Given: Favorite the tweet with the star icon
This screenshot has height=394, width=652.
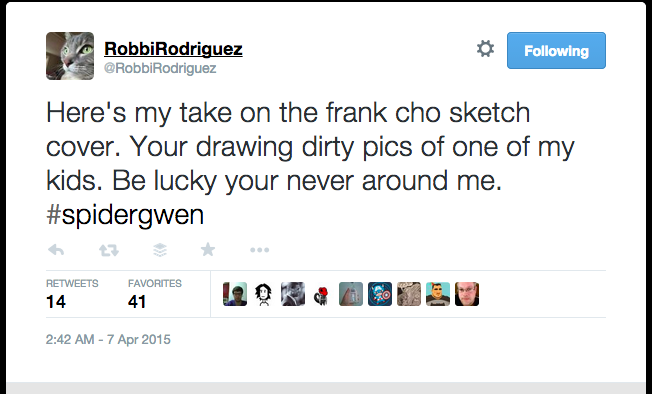Looking at the screenshot, I should (208, 249).
